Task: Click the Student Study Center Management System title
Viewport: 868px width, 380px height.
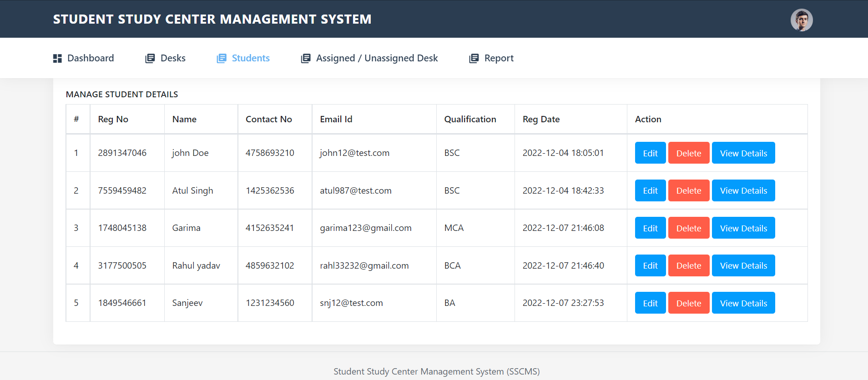Action: (x=212, y=19)
